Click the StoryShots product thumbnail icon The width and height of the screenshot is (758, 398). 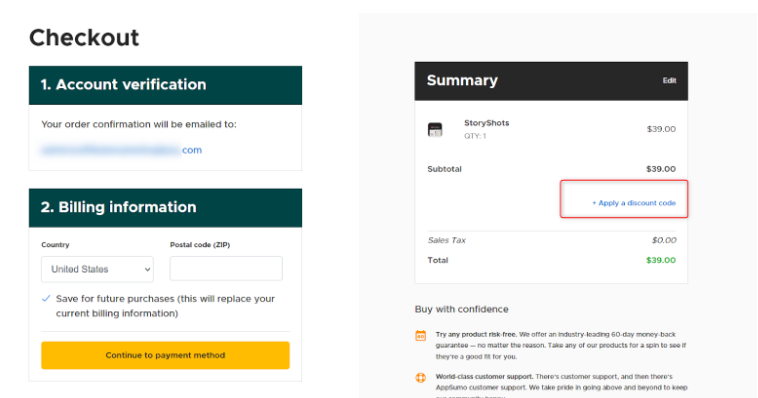[x=435, y=130]
